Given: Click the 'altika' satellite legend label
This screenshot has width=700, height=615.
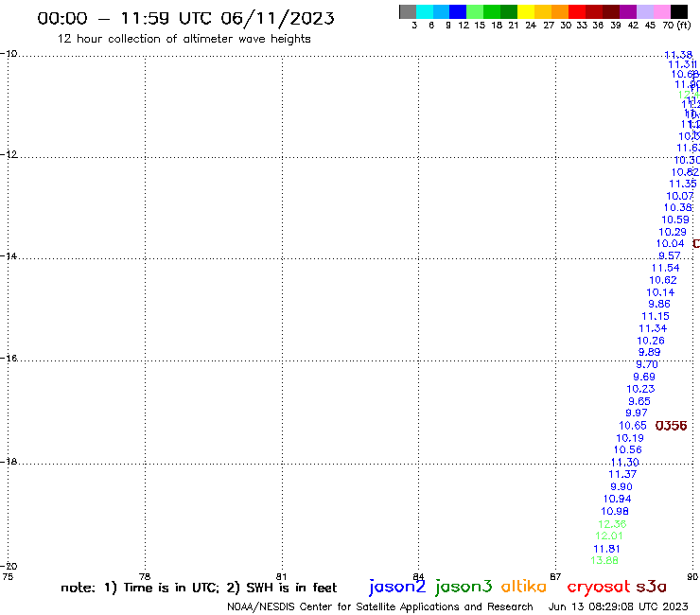Looking at the screenshot, I should (523, 587).
